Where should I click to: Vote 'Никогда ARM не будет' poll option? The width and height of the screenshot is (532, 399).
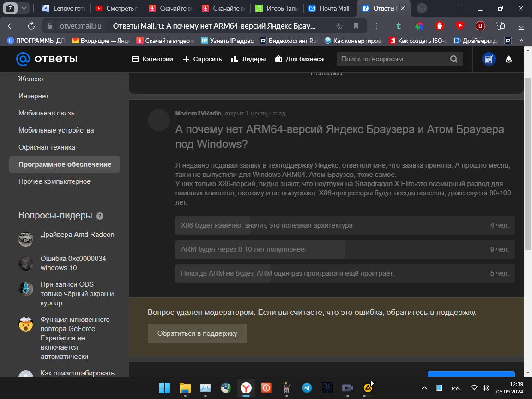pos(345,273)
